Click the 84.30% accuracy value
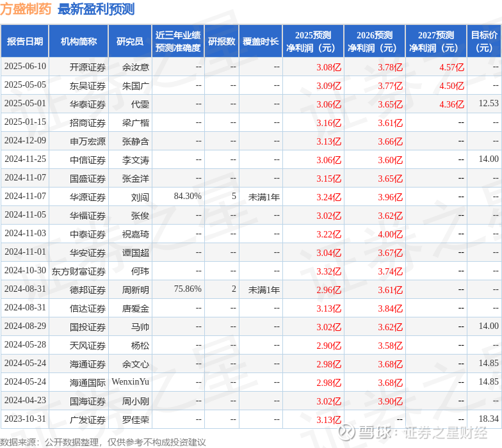502x448 pixels. [x=188, y=196]
